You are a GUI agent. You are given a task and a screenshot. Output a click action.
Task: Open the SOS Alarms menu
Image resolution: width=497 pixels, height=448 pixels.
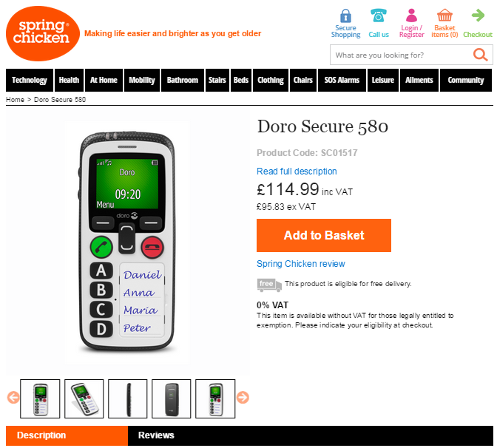[342, 80]
